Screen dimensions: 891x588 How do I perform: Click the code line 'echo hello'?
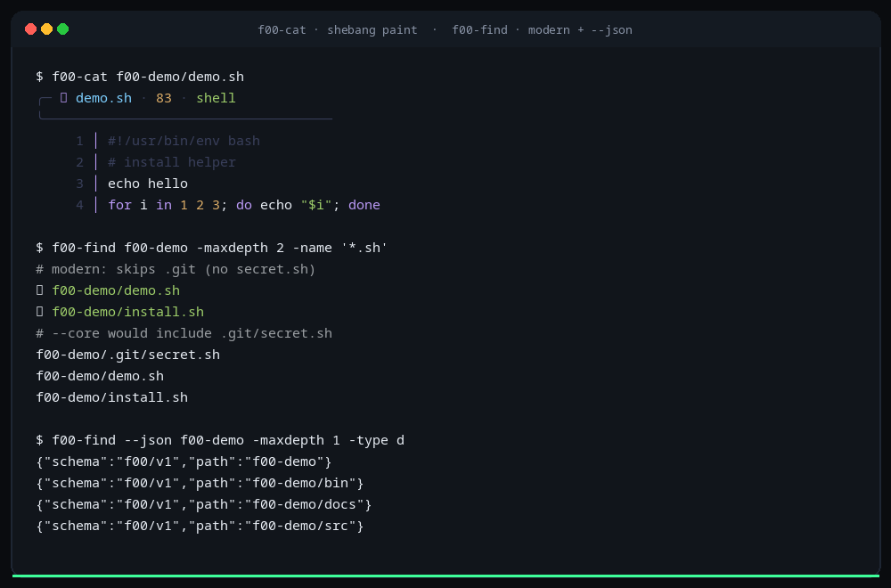148,184
